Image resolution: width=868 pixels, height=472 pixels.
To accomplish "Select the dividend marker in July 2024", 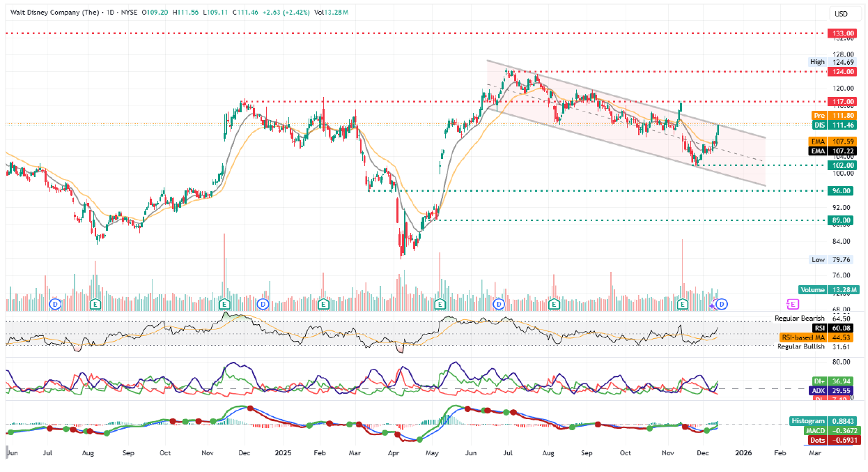I will point(56,304).
